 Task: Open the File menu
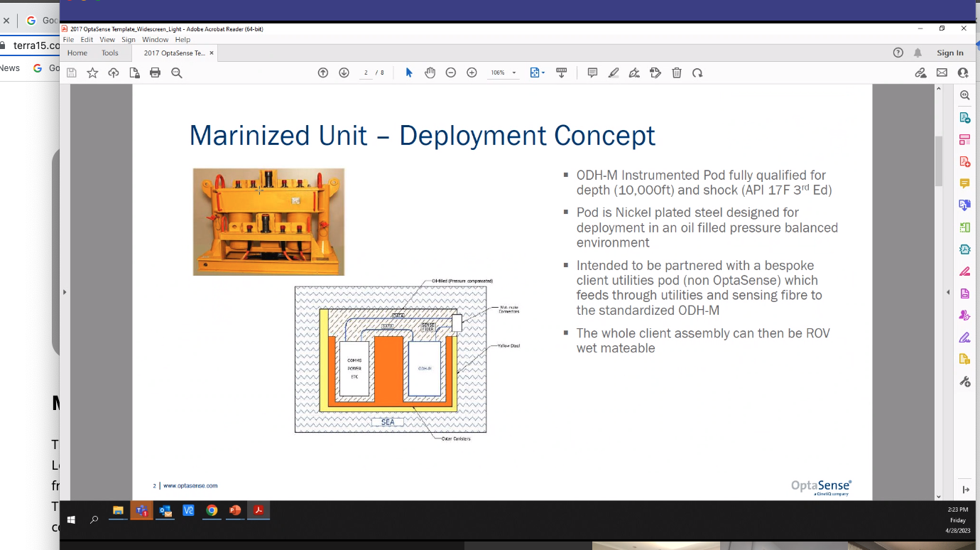pos(68,40)
